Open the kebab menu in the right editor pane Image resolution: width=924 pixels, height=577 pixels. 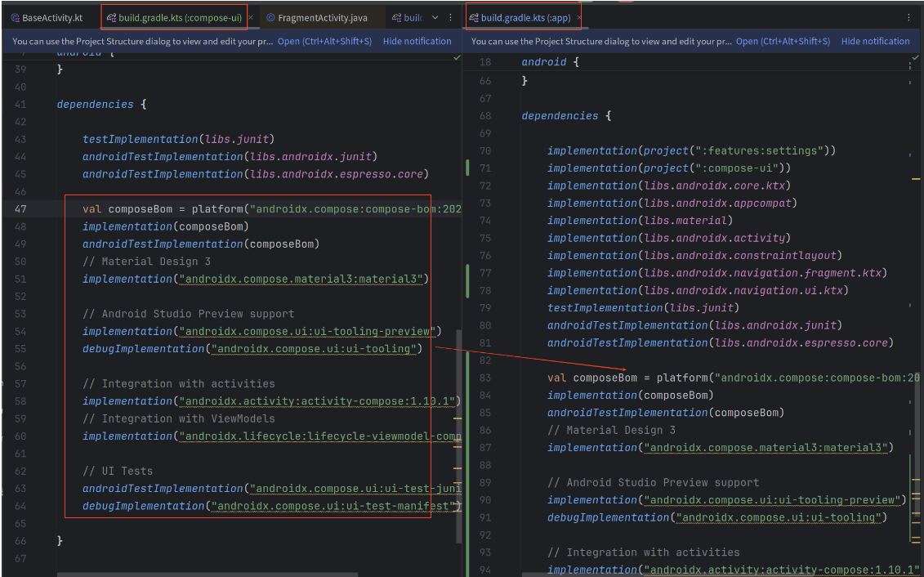(908, 16)
